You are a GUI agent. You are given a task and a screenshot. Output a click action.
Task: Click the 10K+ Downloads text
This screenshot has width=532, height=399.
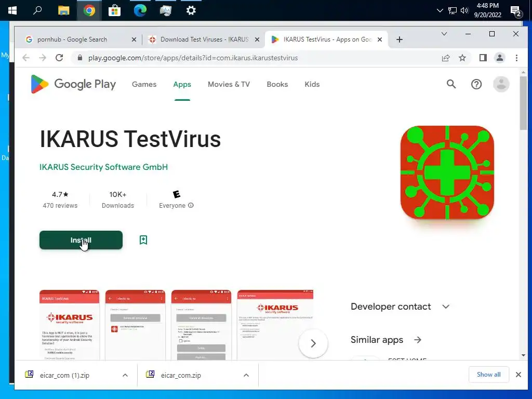point(118,199)
